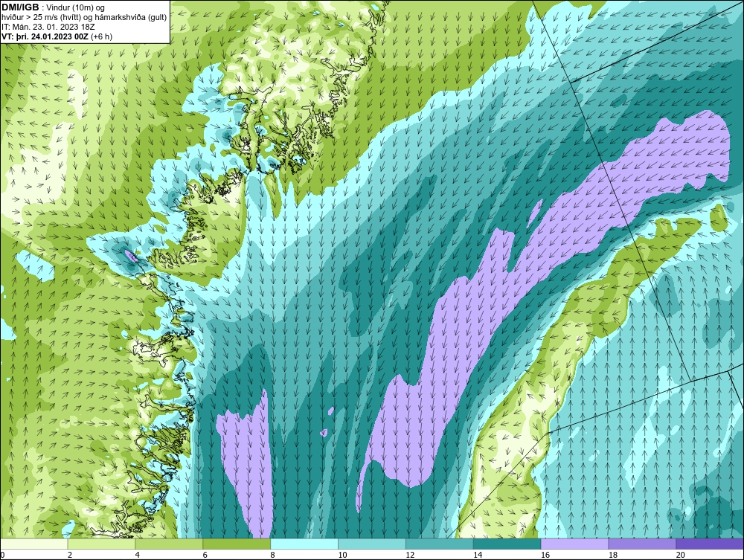744x560 pixels.
Task: Click the legend value 8
Action: pos(273,555)
